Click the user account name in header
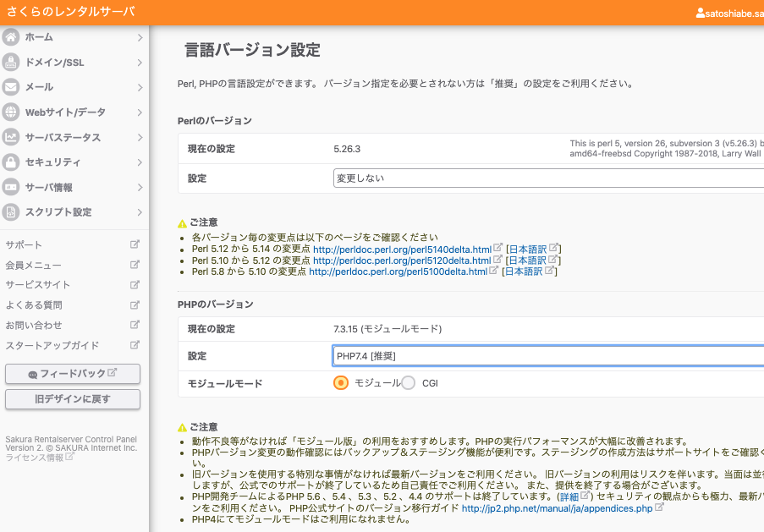 click(729, 13)
